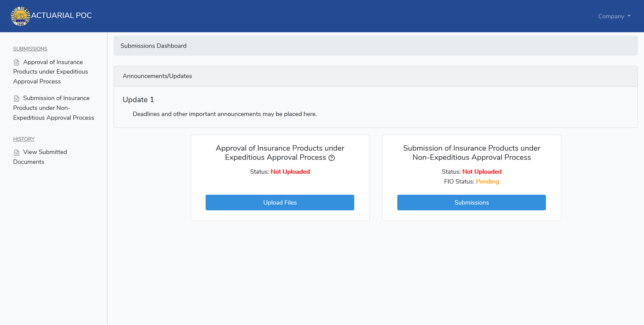Select the Submissions Dashboard breadcrumb text
Screen dimensions: 644x325
click(x=153, y=46)
